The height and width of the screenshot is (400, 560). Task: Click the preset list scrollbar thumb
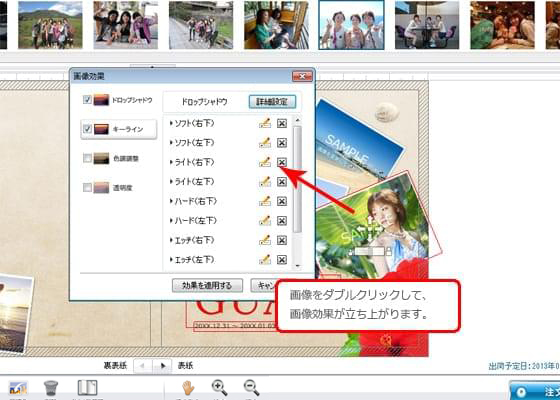[297, 179]
